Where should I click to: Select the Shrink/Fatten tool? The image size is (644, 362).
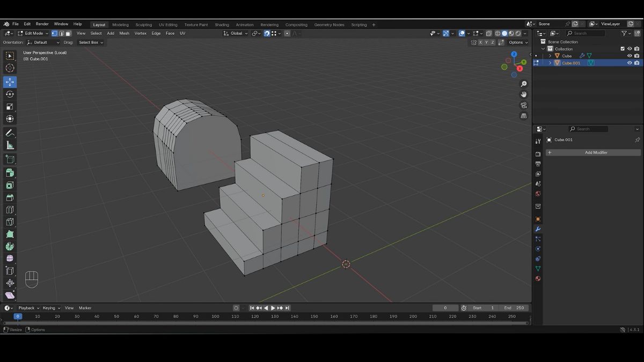point(10,284)
